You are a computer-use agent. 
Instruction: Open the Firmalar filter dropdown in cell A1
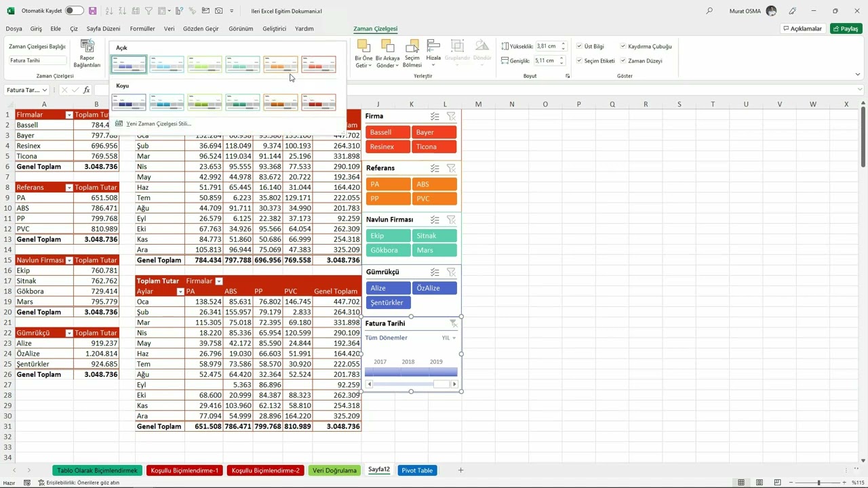(68, 115)
